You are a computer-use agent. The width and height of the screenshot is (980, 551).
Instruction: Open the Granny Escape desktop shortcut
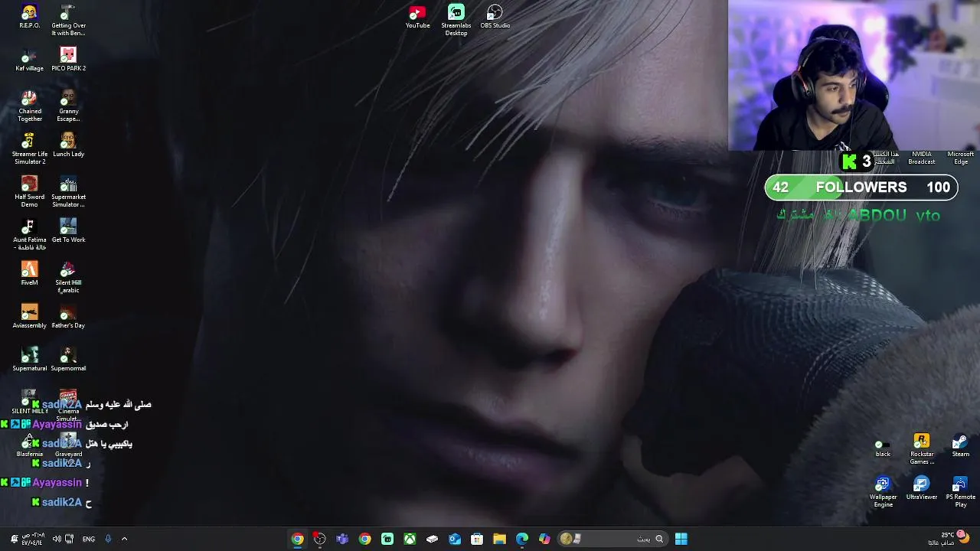68,106
